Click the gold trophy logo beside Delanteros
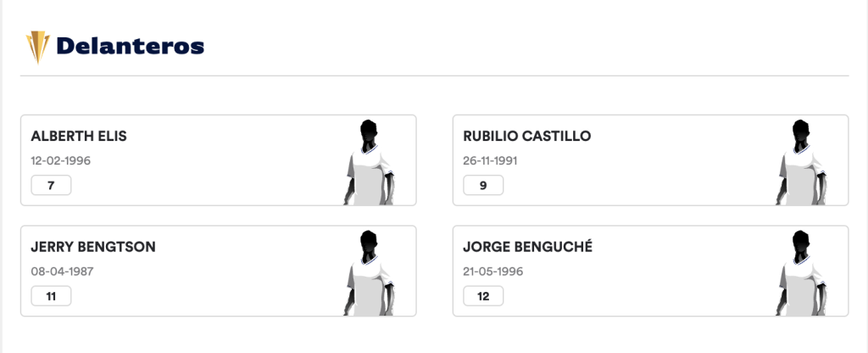Viewport: 868px width, 353px height. coord(37,48)
